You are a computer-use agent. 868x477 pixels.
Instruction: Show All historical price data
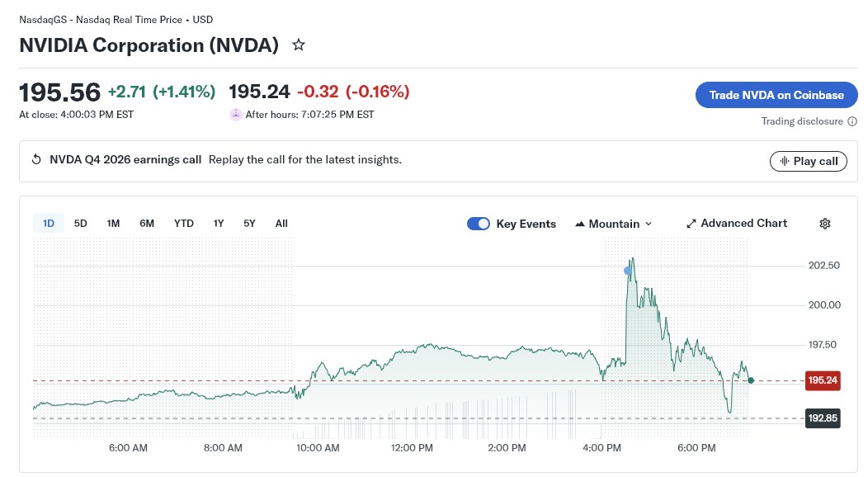tap(281, 224)
